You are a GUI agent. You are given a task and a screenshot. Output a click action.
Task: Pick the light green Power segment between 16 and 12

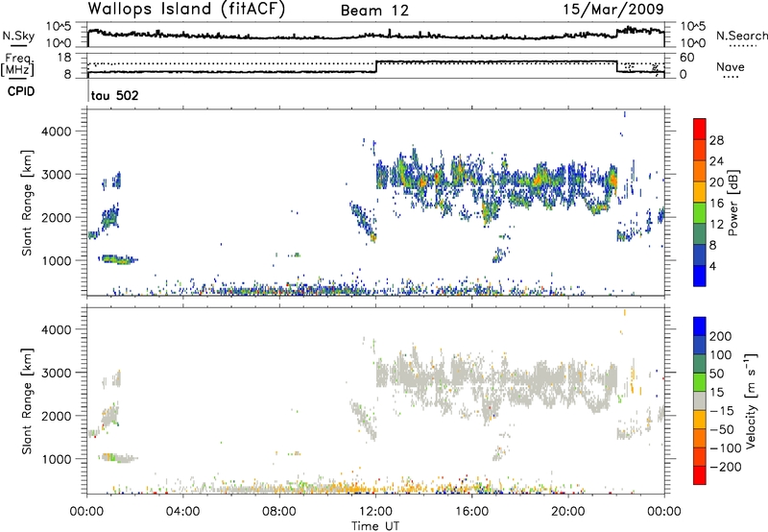click(x=700, y=212)
